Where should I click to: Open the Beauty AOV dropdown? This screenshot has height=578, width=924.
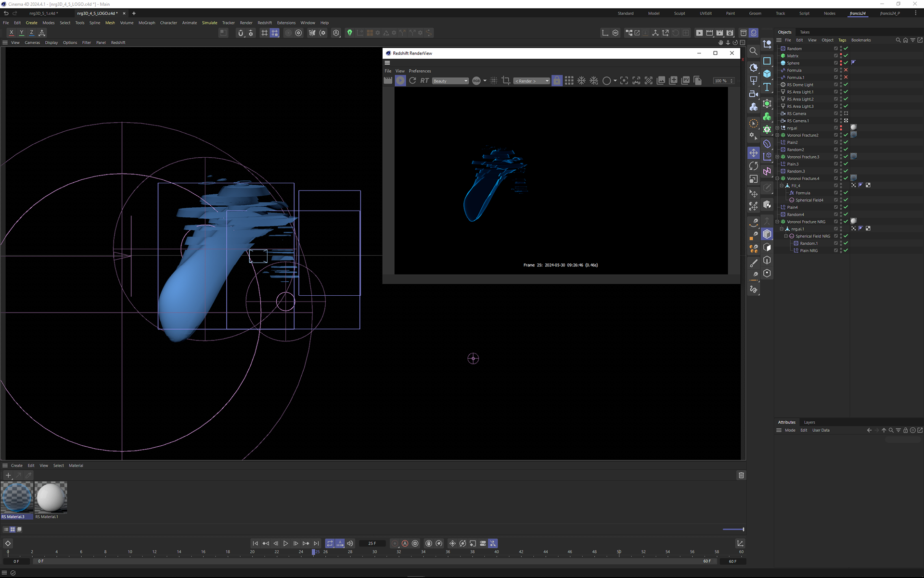(x=450, y=81)
